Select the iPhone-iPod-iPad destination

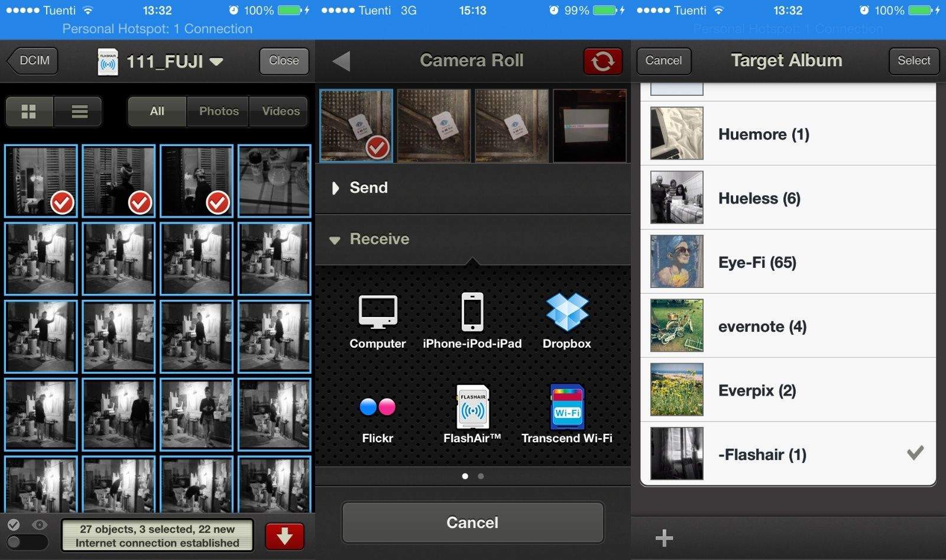click(471, 319)
